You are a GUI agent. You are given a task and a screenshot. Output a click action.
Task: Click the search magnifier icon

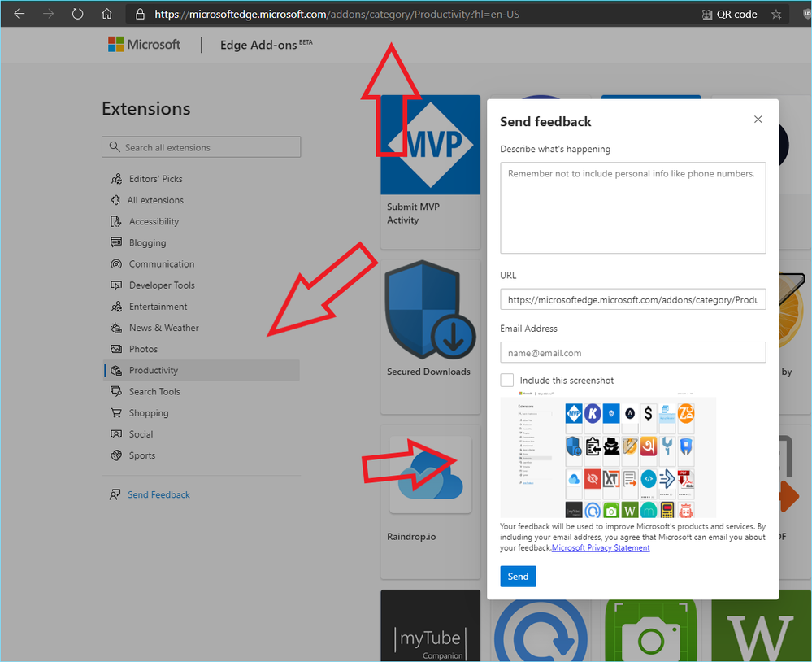pos(115,147)
